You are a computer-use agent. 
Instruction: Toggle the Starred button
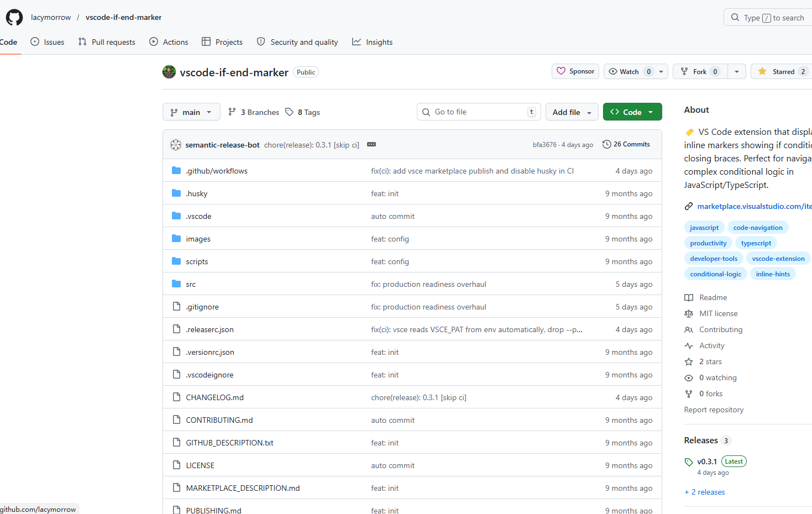[782, 72]
